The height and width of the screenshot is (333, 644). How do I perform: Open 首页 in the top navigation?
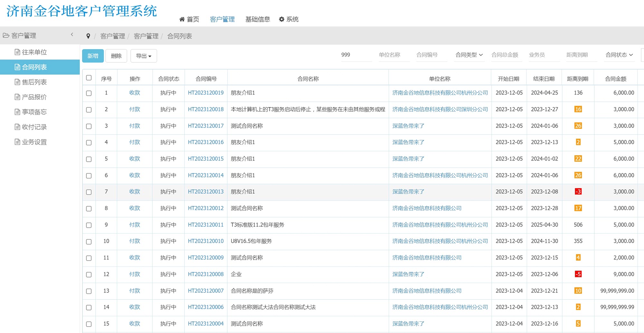pyautogui.click(x=189, y=19)
